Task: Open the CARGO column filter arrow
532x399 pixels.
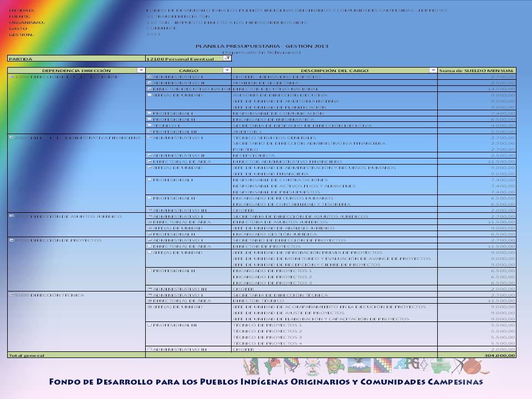Action: click(227, 70)
